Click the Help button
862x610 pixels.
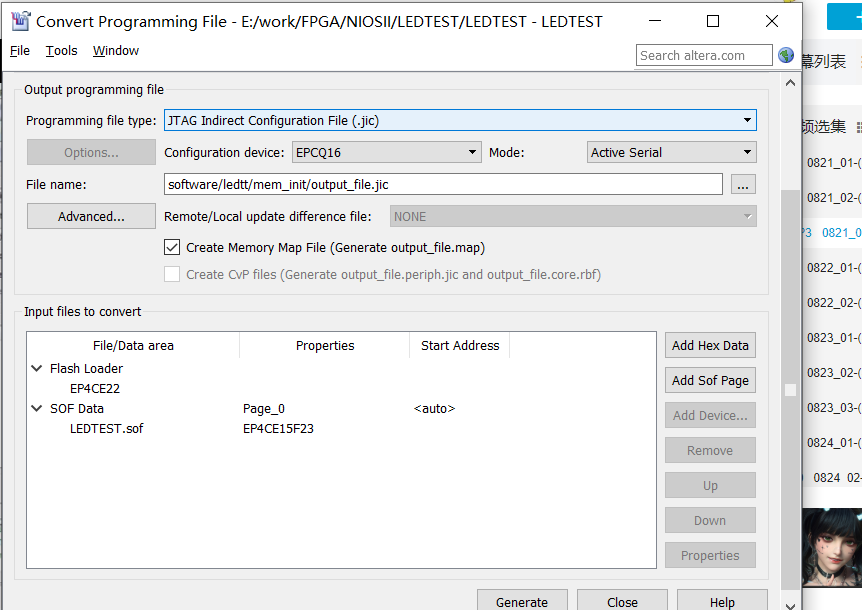[x=722, y=601]
